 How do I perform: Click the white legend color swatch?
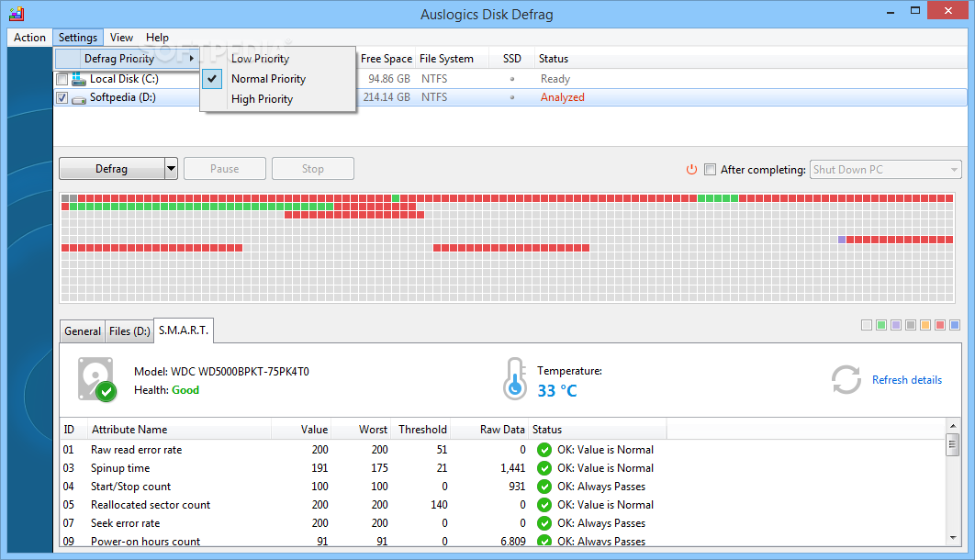(866, 325)
